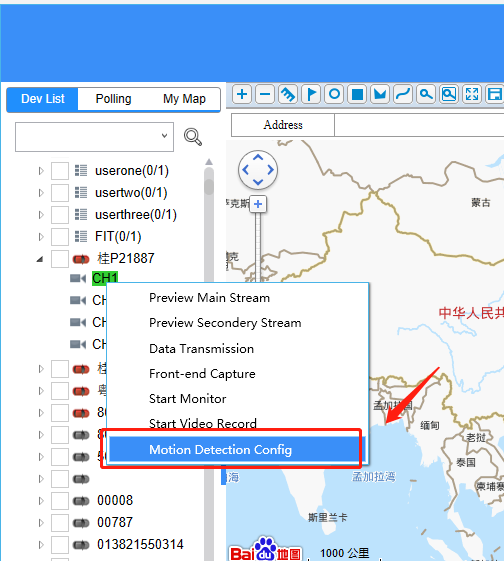Select the 桂P21887 vehicle label

[x=126, y=258]
